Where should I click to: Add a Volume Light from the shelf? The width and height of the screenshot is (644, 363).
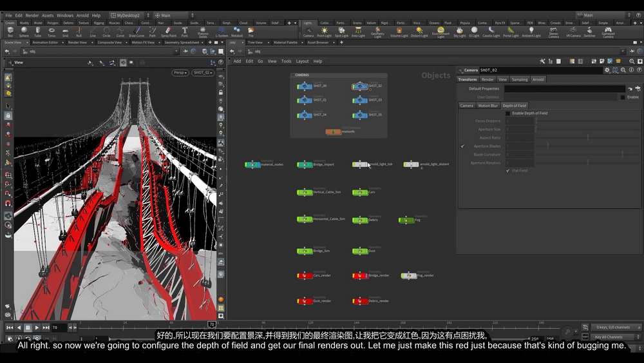tap(399, 32)
